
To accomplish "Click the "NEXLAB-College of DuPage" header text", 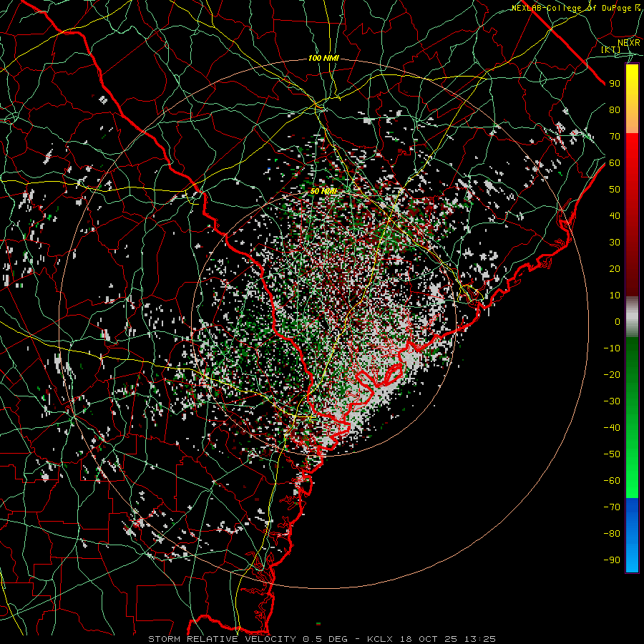I will coord(571,8).
